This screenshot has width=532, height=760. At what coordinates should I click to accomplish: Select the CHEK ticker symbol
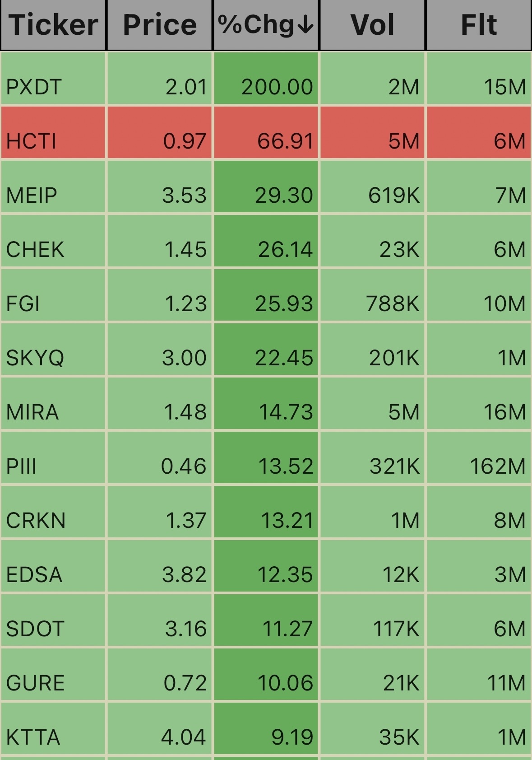tap(35, 250)
